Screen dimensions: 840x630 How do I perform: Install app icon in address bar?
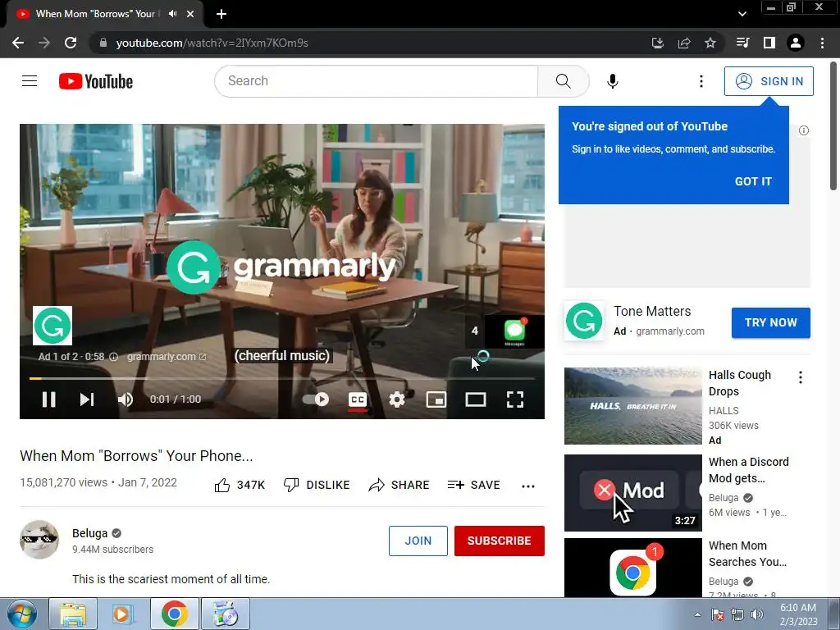(657, 43)
